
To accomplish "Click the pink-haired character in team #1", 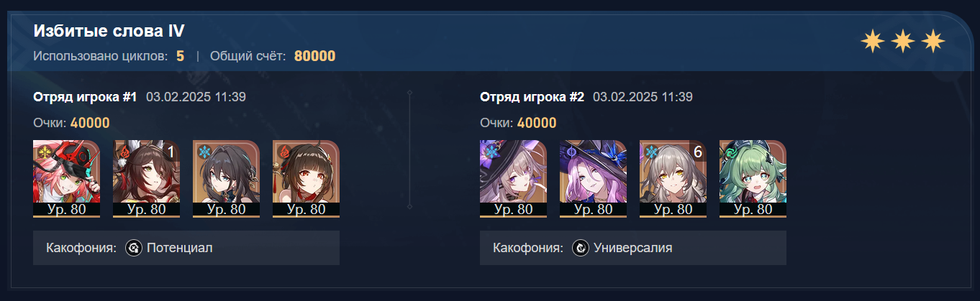I will tap(67, 178).
